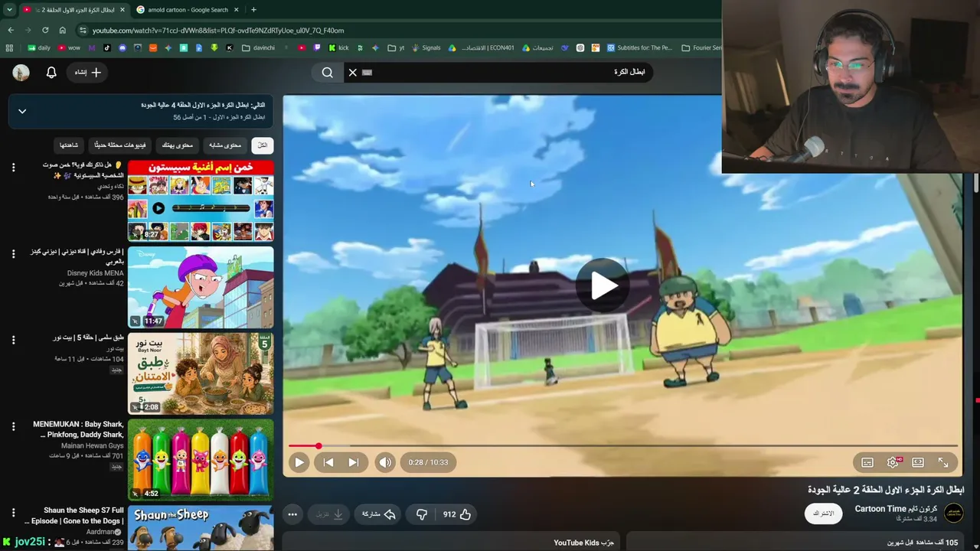
Task: Click the play button in player controls
Action: [299, 462]
